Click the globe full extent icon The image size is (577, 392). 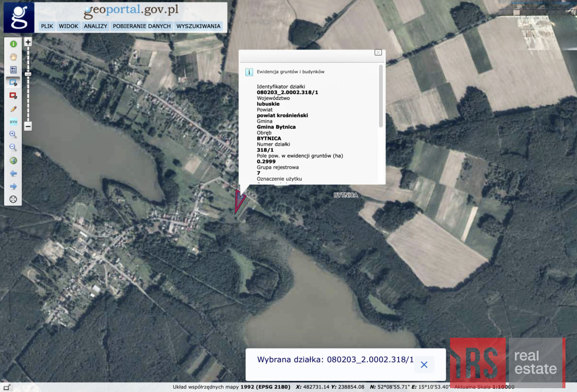13,160
